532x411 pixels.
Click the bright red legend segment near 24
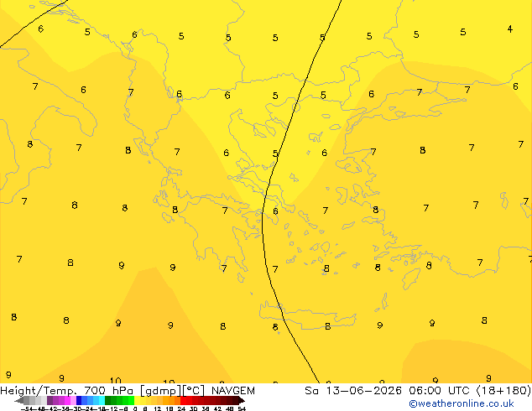coord(183,400)
